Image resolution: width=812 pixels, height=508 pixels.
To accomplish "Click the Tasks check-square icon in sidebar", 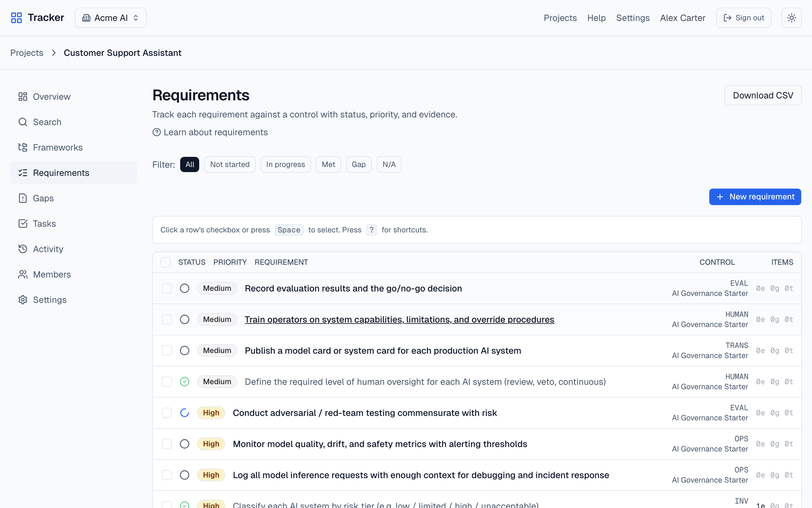I will tap(23, 224).
